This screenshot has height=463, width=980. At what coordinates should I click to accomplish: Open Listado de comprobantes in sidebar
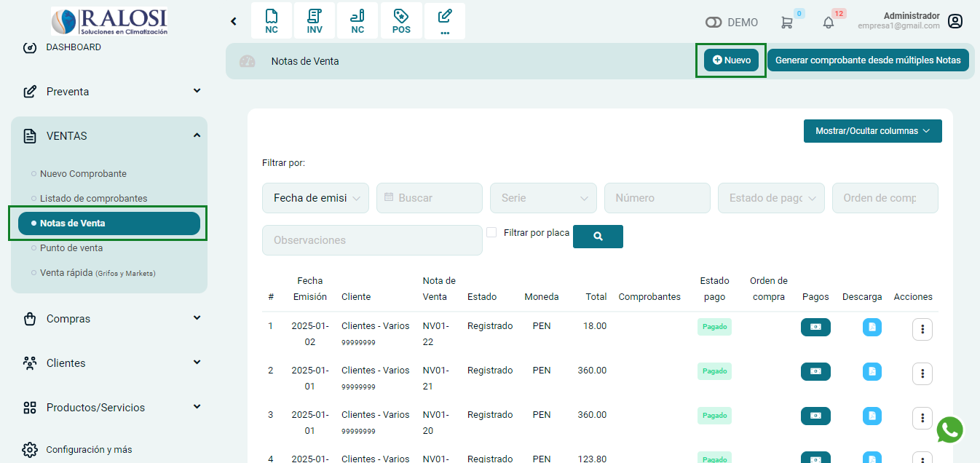(93, 198)
